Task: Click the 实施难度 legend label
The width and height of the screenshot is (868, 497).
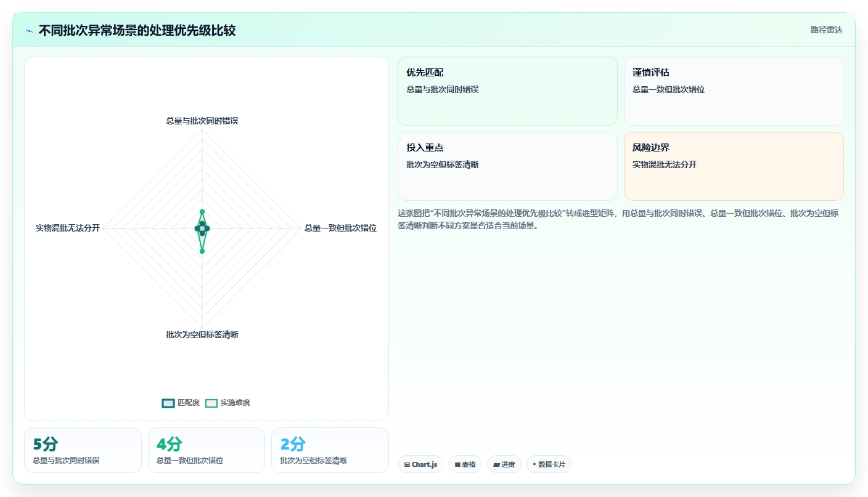Action: click(x=235, y=403)
